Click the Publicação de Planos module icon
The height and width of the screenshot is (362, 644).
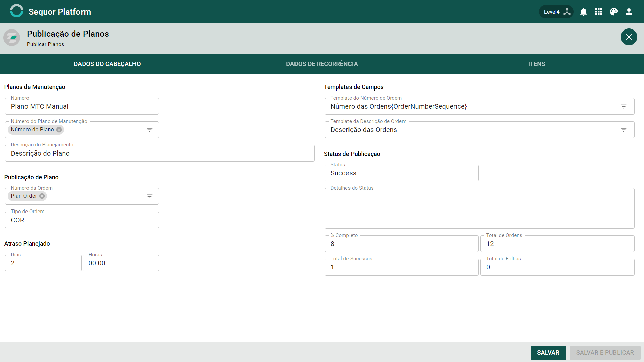(12, 38)
